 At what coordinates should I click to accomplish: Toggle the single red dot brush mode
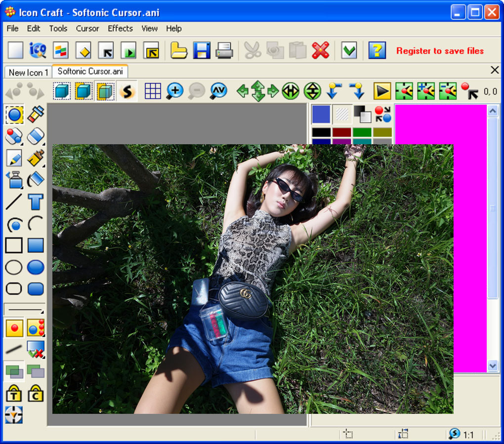click(14, 328)
